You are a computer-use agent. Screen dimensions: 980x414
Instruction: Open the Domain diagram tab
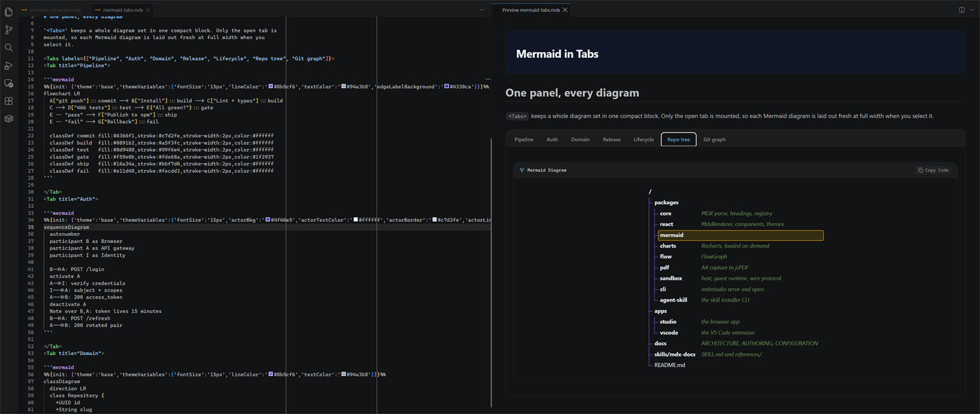pos(580,140)
